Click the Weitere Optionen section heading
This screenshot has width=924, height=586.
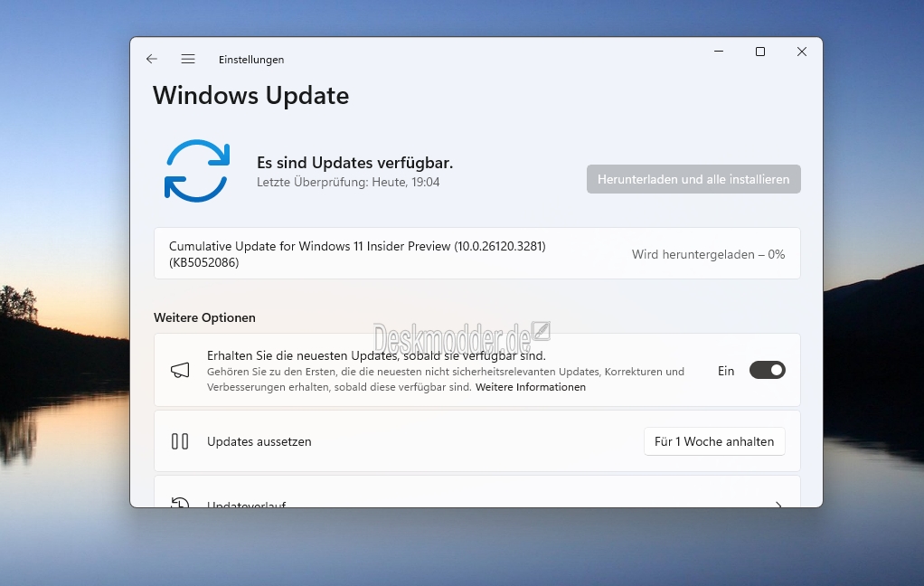coord(204,317)
